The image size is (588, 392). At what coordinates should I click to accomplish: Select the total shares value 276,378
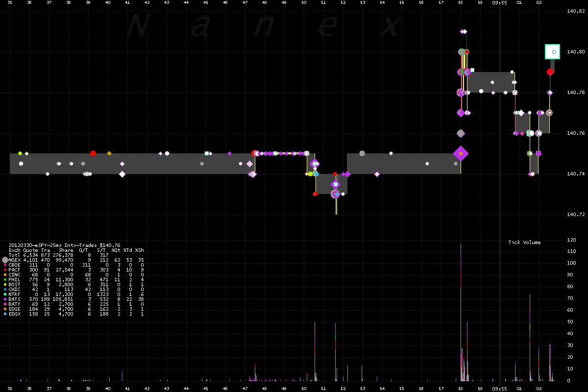63,255
